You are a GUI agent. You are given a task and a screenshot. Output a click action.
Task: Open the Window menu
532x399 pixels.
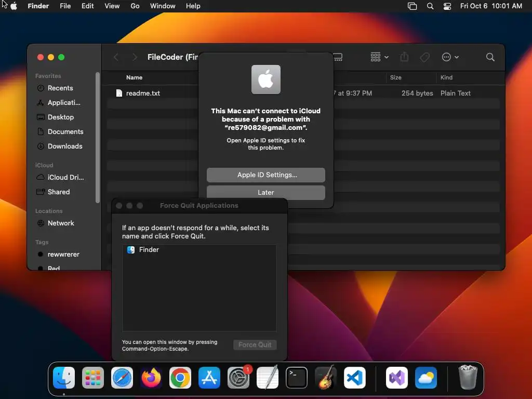click(163, 6)
